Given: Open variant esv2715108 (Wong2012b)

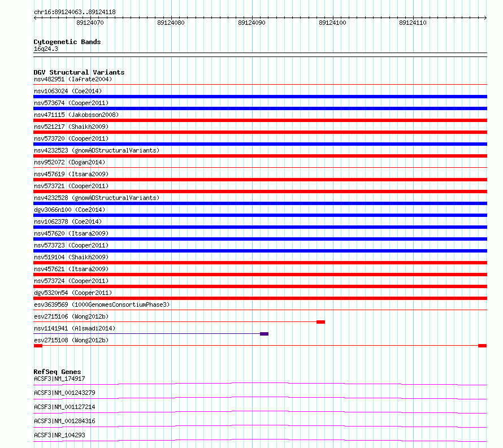Looking at the screenshot, I should coord(71,340).
